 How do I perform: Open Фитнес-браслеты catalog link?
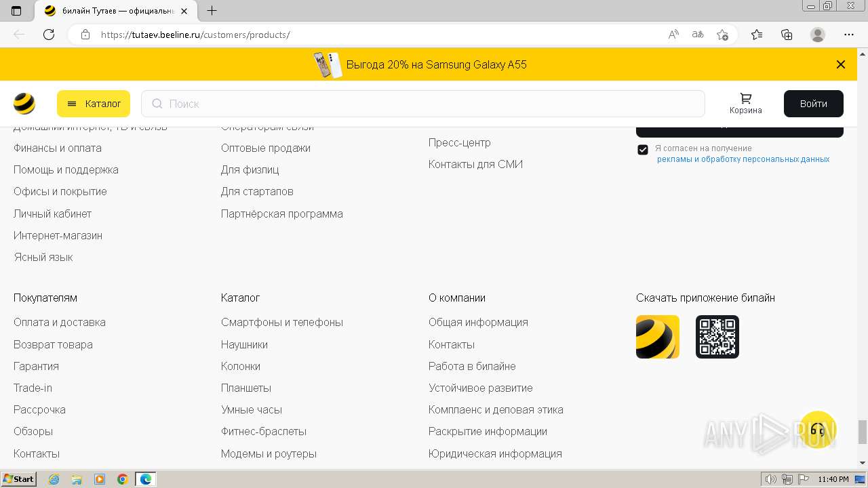264,431
